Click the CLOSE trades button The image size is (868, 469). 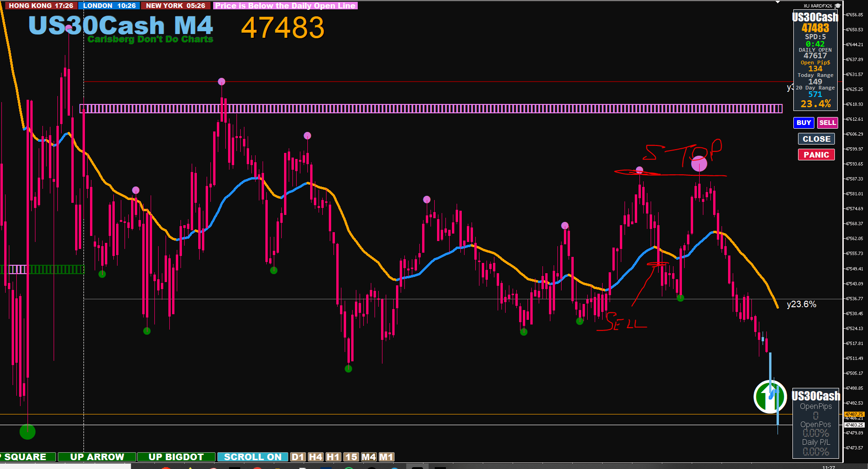pyautogui.click(x=816, y=139)
